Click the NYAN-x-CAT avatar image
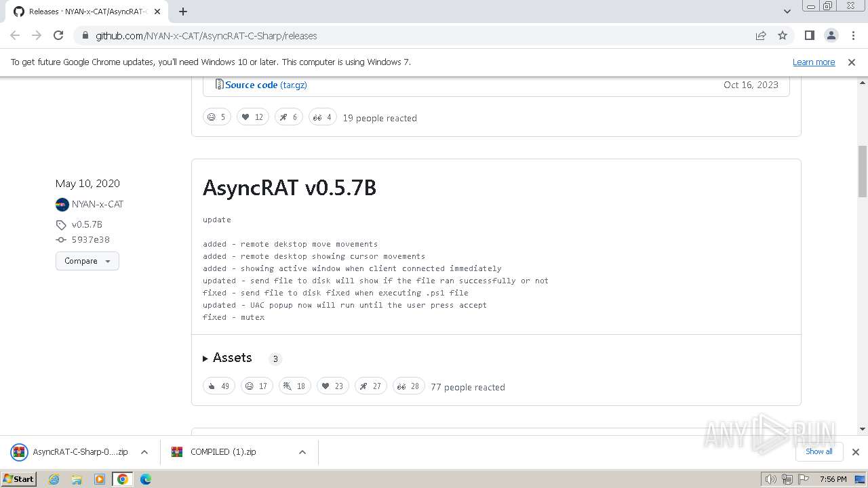The width and height of the screenshot is (868, 488). click(62, 205)
